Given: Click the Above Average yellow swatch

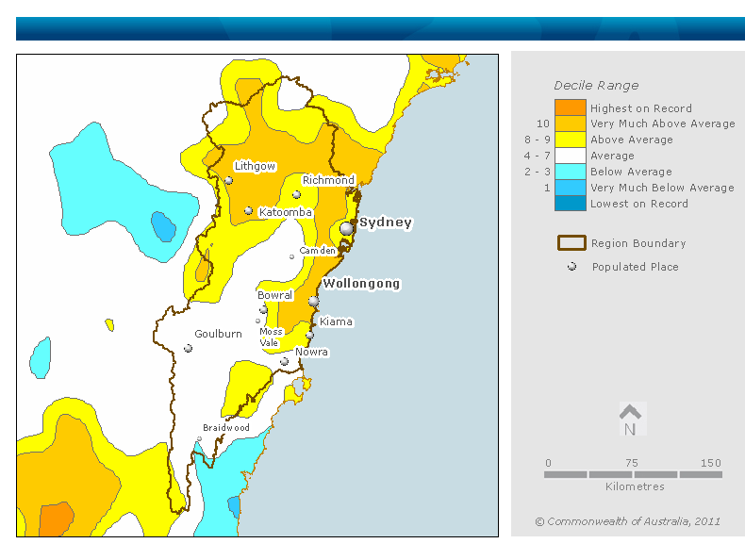Looking at the screenshot, I should pyautogui.click(x=570, y=140).
